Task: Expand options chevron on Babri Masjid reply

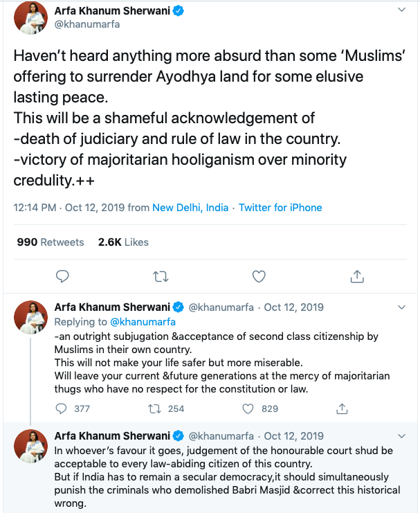Action: [402, 436]
